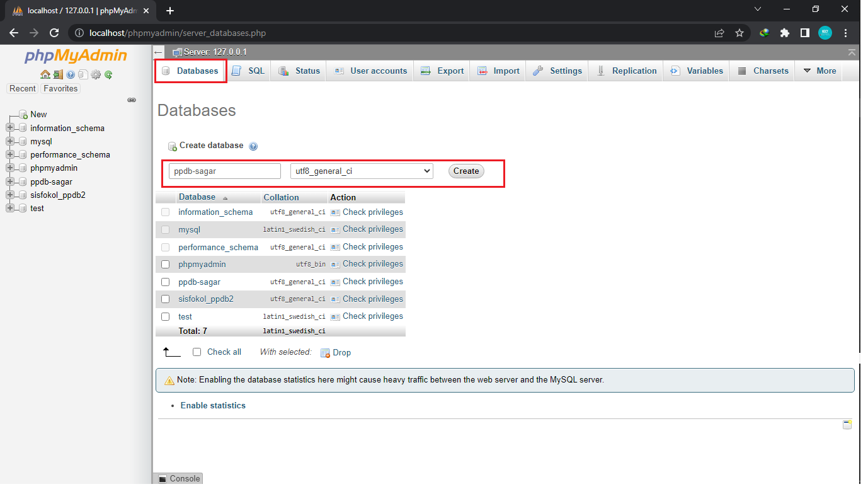Click the arrow icon left of the Server breadcrumb
Viewport: 868px width, 489px height.
(159, 52)
